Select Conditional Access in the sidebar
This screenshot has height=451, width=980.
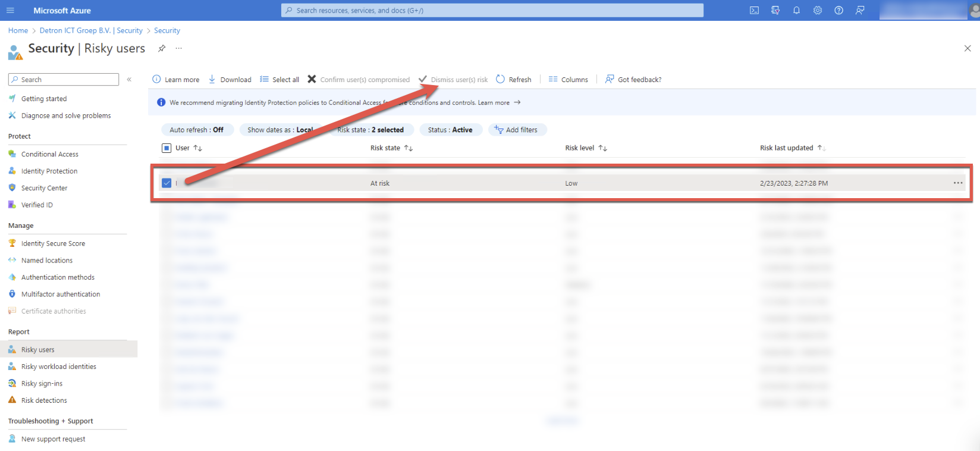tap(50, 154)
